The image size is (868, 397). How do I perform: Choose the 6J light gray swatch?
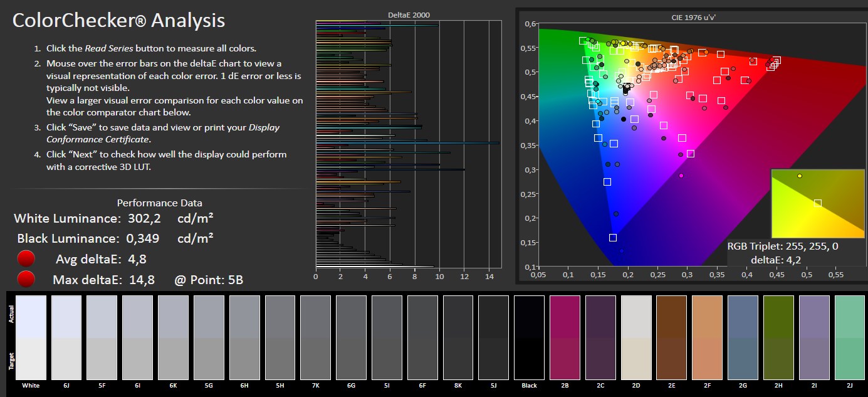coord(66,337)
